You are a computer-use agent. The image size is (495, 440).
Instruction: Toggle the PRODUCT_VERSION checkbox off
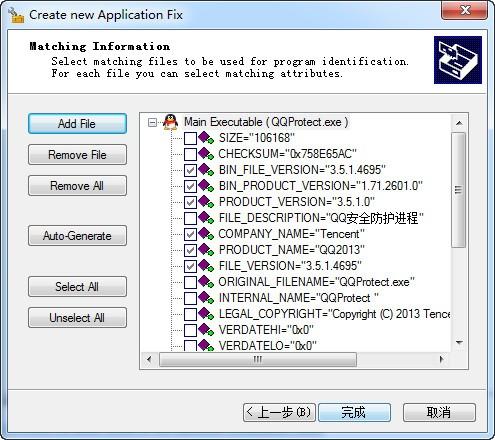tap(190, 202)
